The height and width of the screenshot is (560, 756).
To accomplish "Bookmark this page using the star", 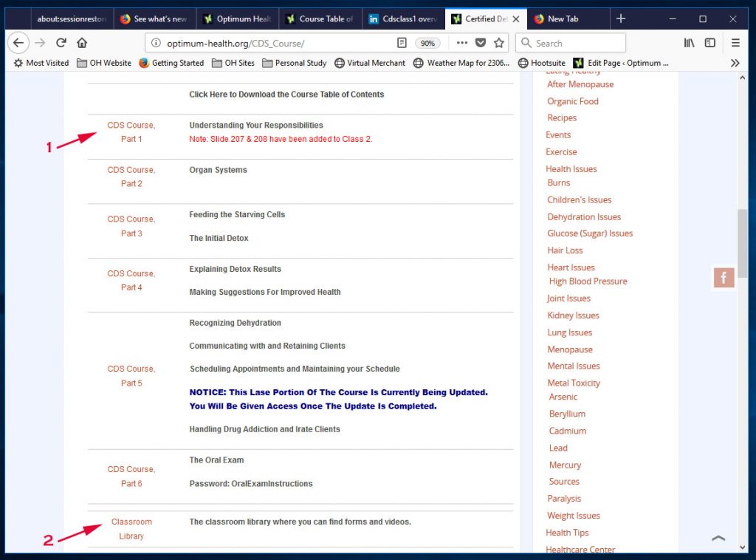I will click(498, 43).
